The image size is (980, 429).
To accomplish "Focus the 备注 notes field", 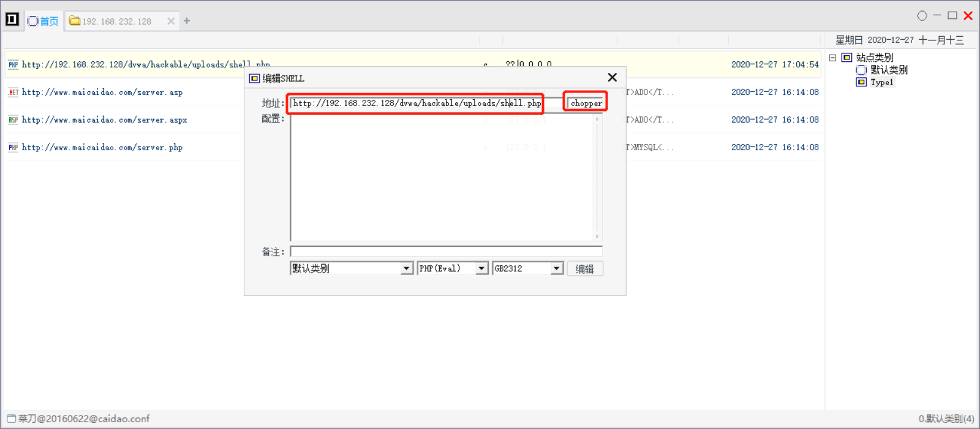I will (446, 252).
